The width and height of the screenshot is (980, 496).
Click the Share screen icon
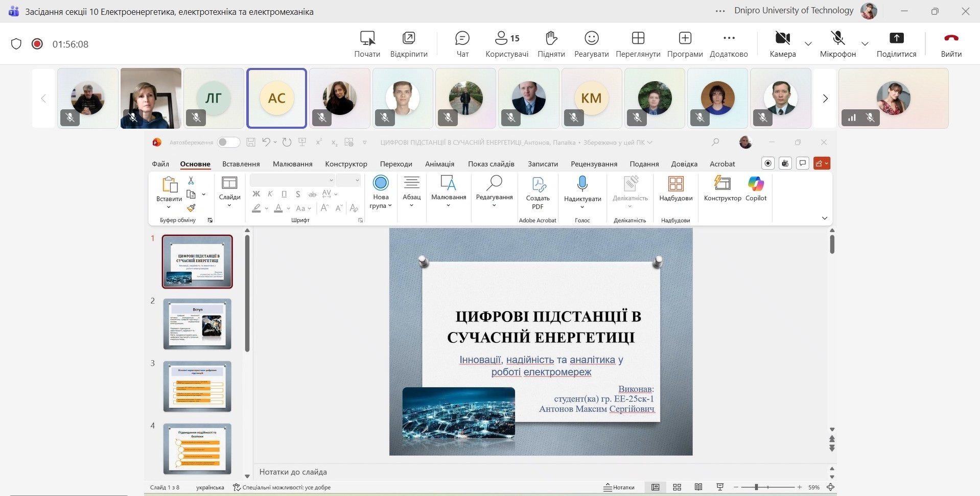(896, 43)
